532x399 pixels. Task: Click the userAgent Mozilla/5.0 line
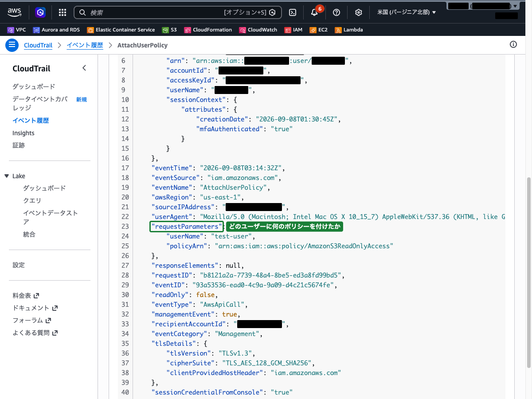click(x=328, y=217)
